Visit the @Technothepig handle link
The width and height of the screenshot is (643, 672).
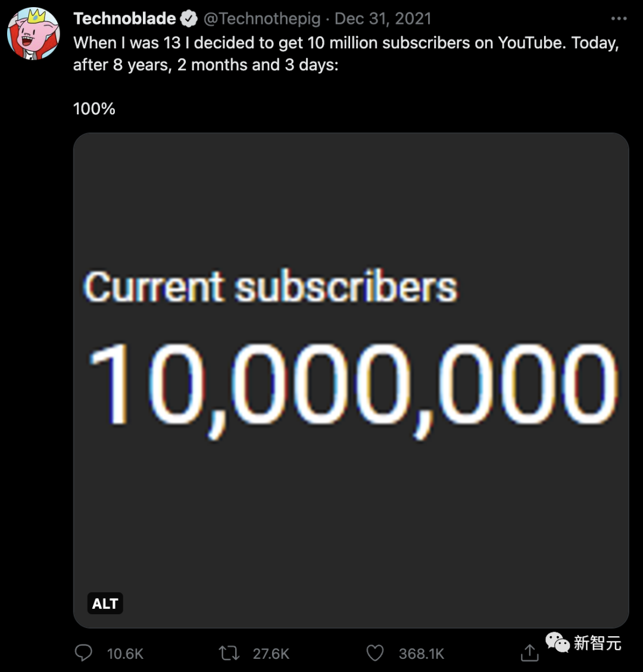262,18
